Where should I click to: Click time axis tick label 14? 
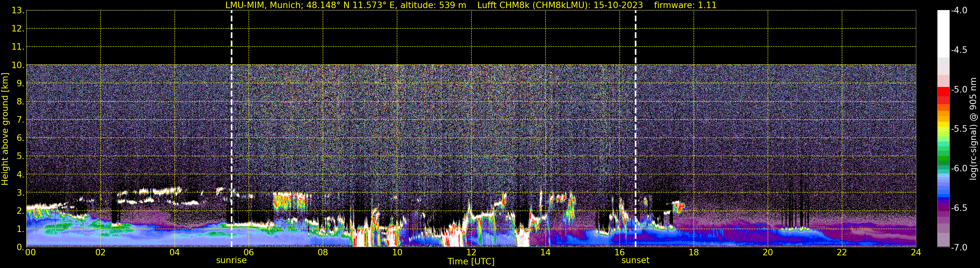click(545, 252)
